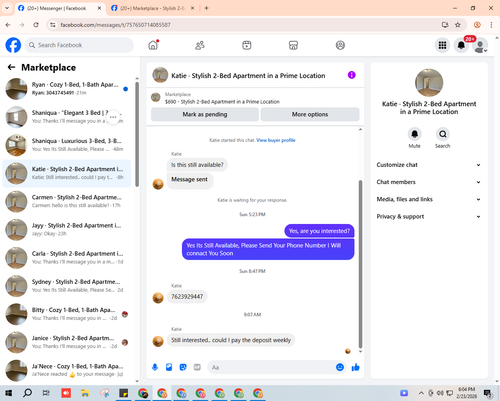This screenshot has height=401, width=500.
Task: Attach a file with the photo icon
Action: click(169, 367)
